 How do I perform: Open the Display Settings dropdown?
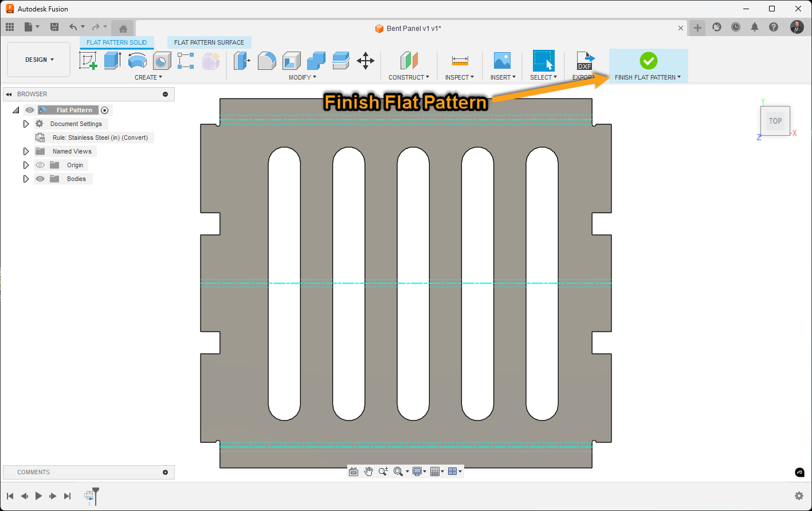(x=419, y=471)
